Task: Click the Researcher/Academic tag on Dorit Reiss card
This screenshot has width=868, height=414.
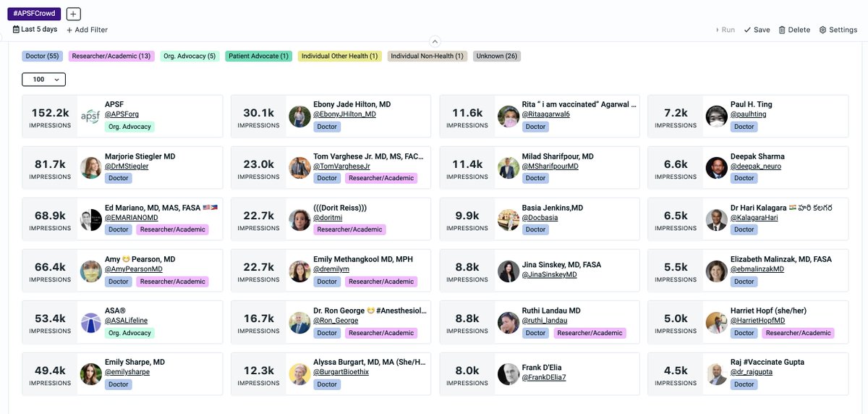Action: (x=349, y=229)
